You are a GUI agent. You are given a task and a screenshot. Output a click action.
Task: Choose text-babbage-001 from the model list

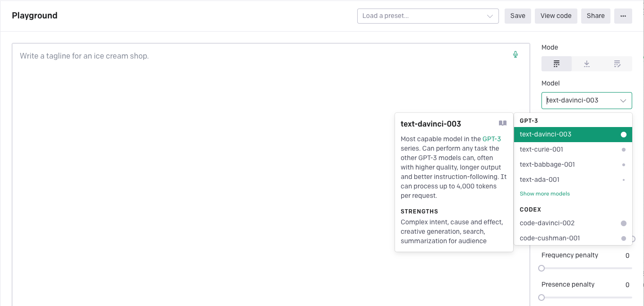click(x=547, y=164)
